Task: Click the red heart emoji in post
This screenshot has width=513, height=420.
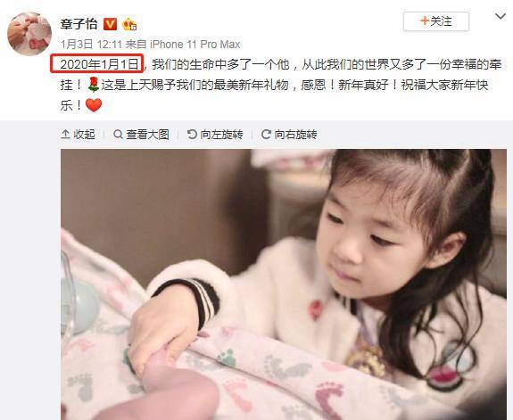Action: pos(94,105)
